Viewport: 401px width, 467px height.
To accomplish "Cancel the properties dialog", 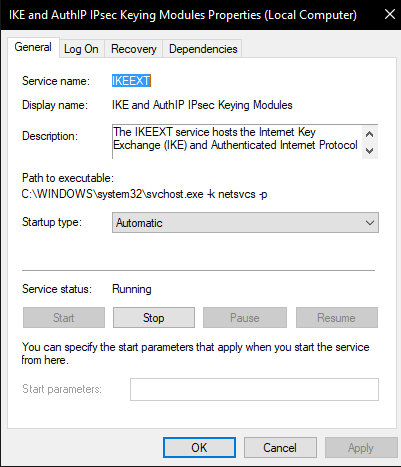I will [280, 448].
